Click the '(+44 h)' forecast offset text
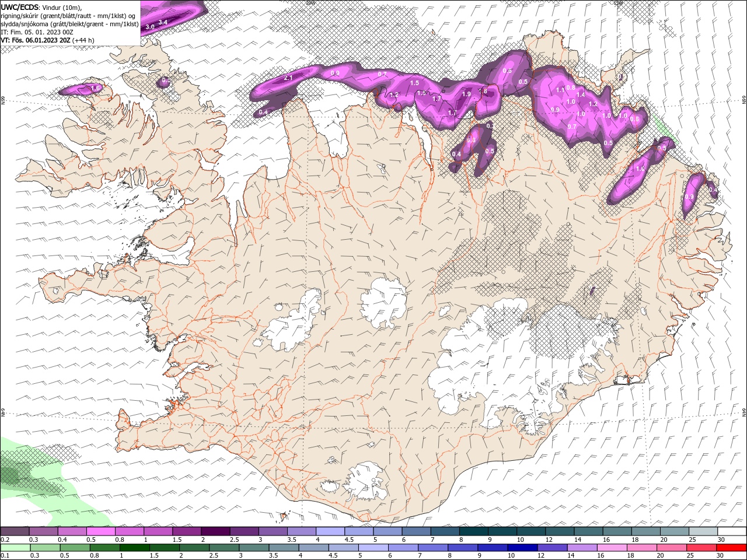 [x=83, y=40]
